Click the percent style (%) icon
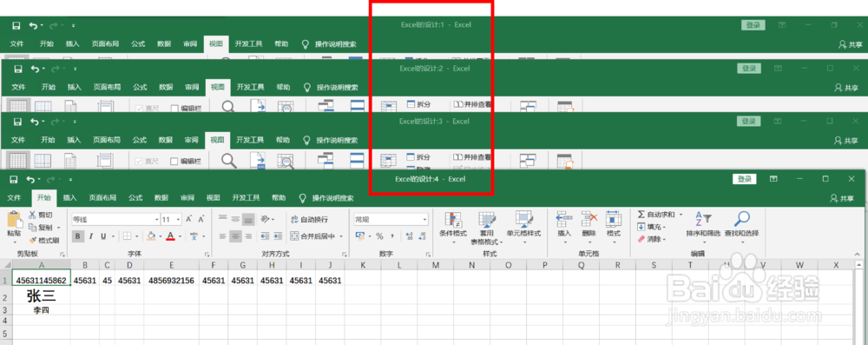The height and width of the screenshot is (345, 868). point(379,236)
